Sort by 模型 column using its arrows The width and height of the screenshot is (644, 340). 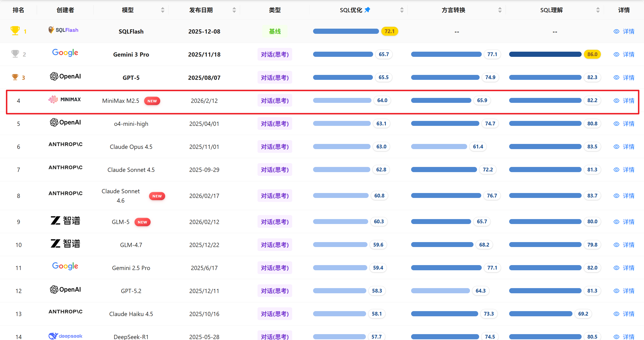pyautogui.click(x=163, y=10)
